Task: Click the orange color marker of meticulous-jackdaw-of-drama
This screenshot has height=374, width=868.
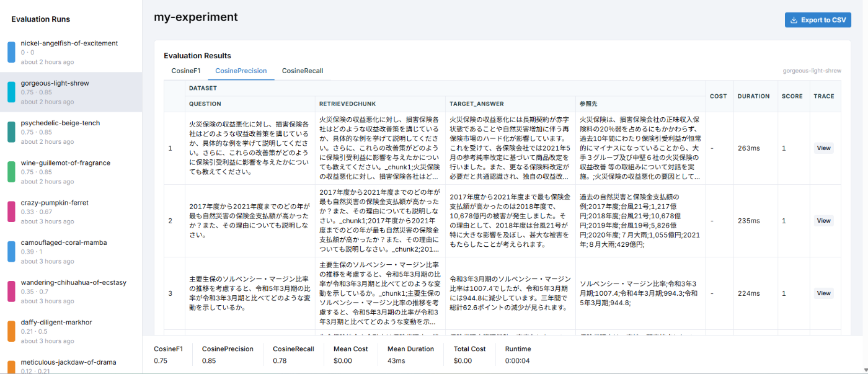Action: click(11, 367)
